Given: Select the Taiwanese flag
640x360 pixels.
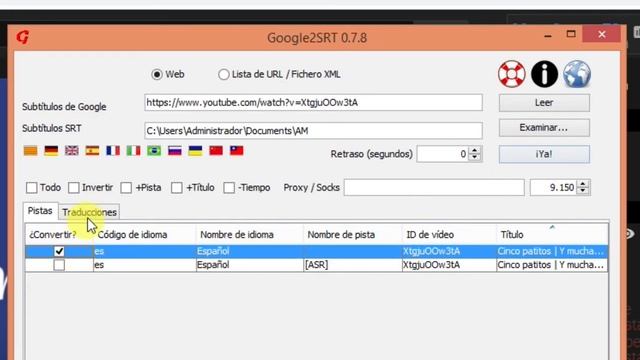Looking at the screenshot, I should (x=236, y=151).
